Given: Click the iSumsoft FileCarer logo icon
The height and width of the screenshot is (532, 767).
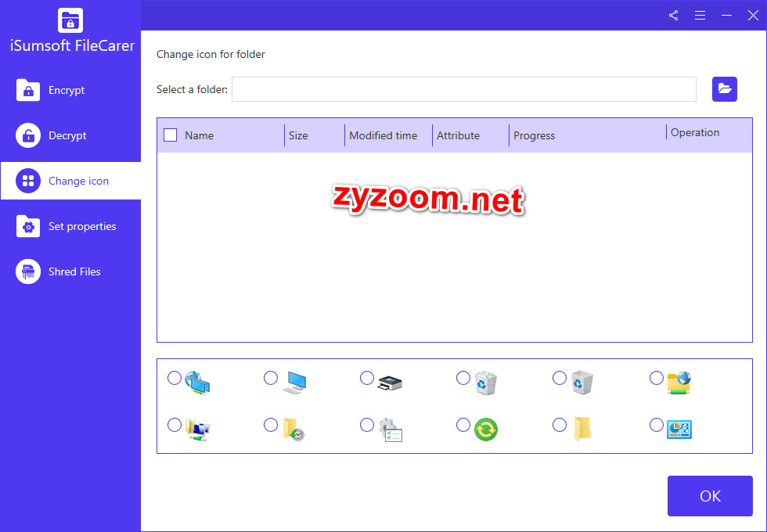Looking at the screenshot, I should pos(70,20).
